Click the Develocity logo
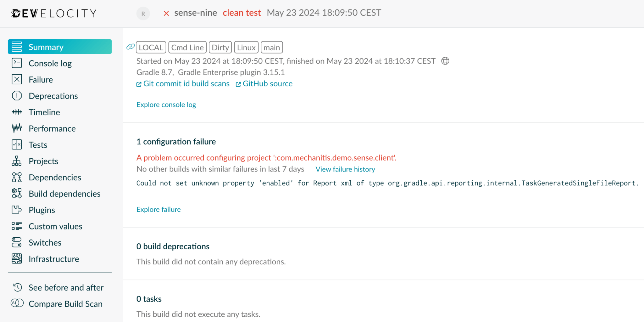The width and height of the screenshot is (644, 322). coord(54,13)
